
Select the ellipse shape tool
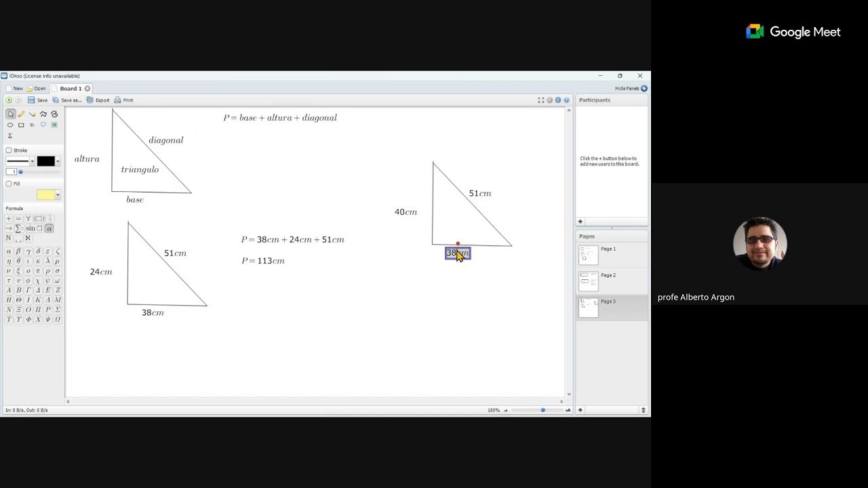[10, 125]
